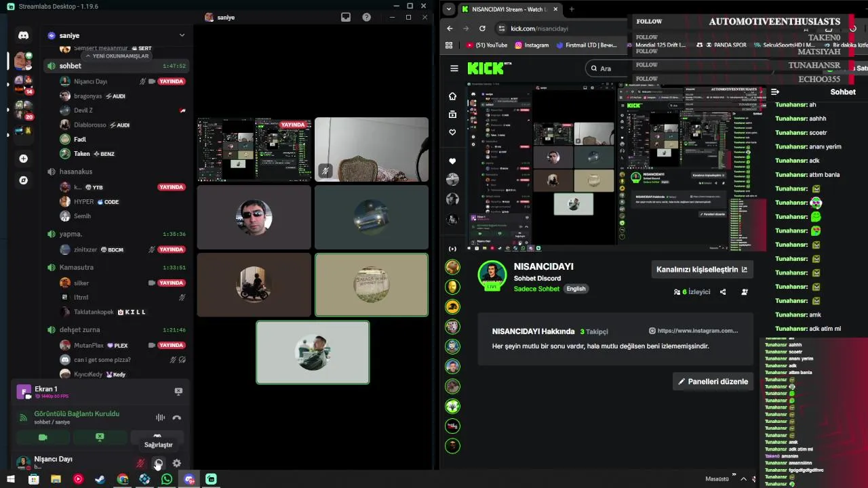
Task: Close the NISANCIDAYI Stream tab
Action: coord(555,9)
